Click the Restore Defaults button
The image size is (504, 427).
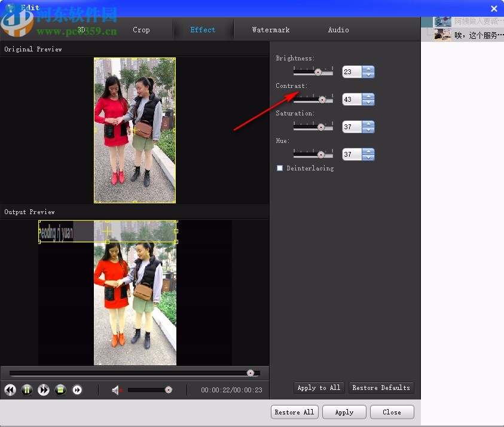pyautogui.click(x=381, y=388)
